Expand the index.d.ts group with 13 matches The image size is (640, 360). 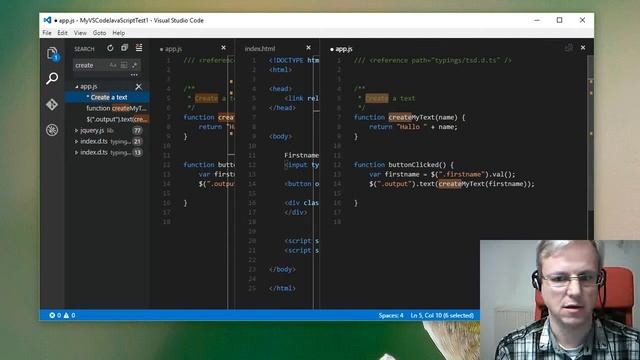pos(77,152)
